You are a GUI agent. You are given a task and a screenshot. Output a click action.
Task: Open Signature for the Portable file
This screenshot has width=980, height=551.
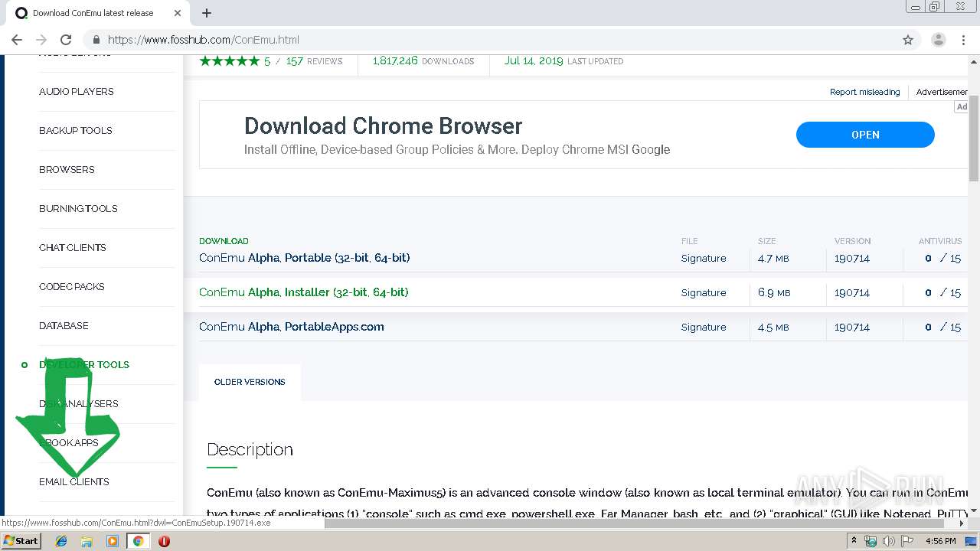703,258
